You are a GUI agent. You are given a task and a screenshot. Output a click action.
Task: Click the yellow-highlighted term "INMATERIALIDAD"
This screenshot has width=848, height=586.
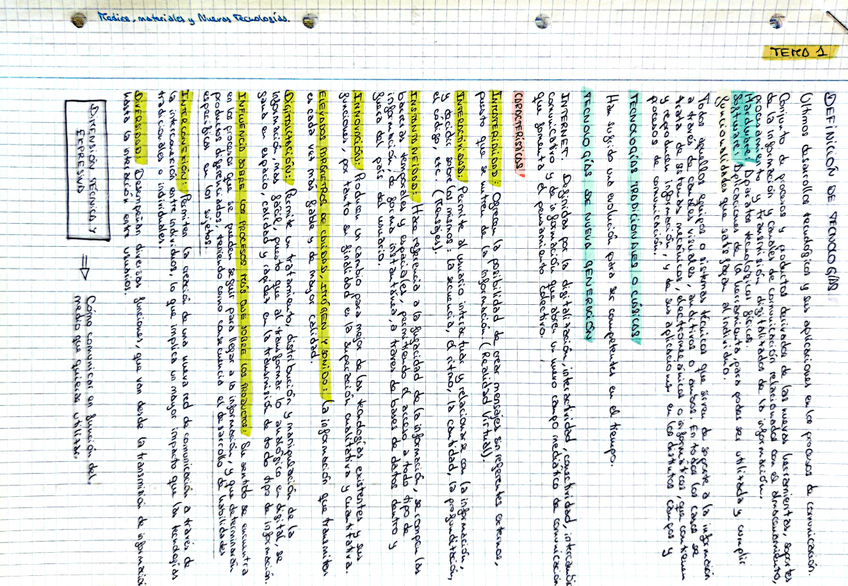[x=495, y=137]
